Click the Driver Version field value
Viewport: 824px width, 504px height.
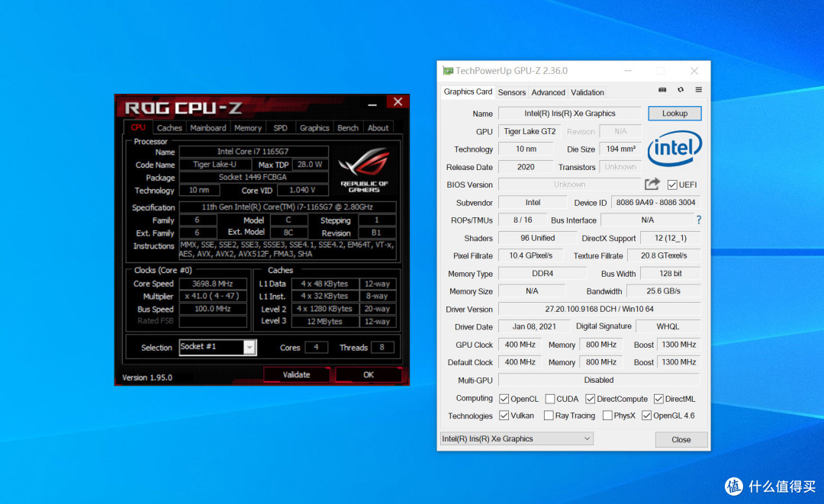coord(599,309)
